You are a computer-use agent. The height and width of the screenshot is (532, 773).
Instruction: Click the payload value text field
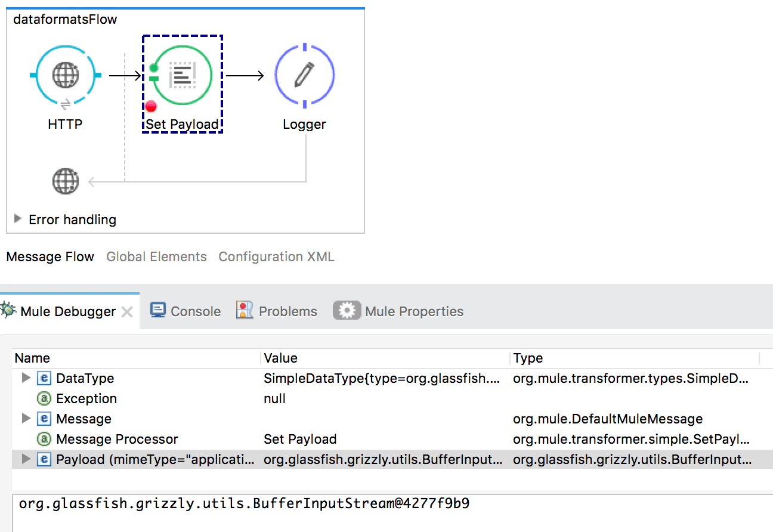click(388, 511)
